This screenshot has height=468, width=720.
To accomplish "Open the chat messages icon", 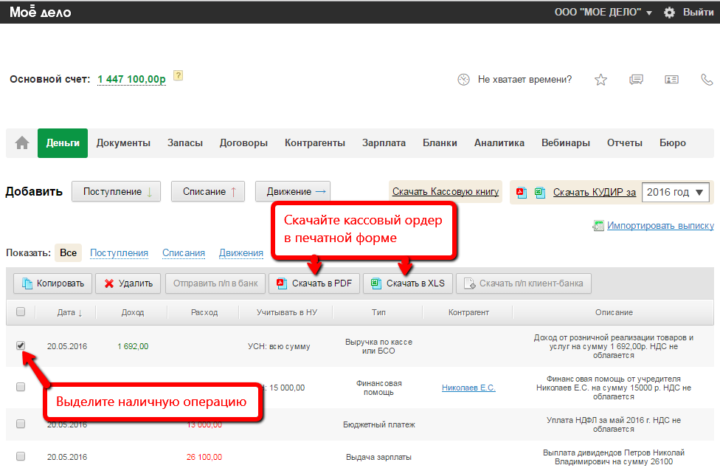I will tap(636, 80).
